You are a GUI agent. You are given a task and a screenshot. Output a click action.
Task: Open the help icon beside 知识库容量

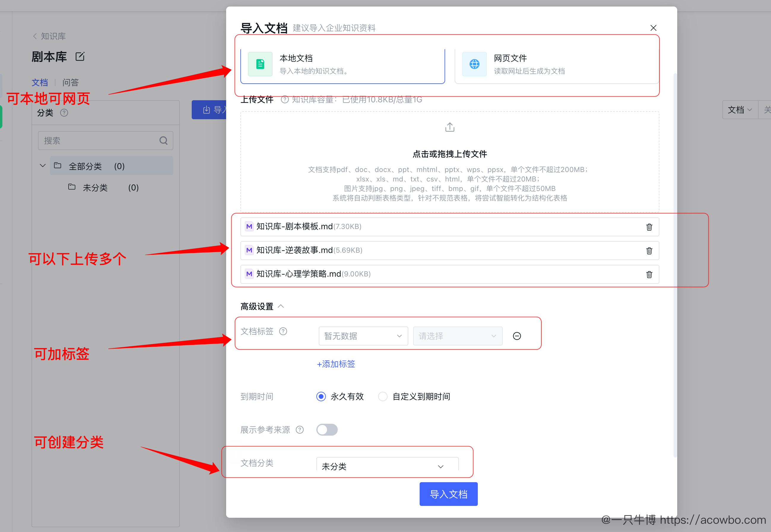[285, 99]
